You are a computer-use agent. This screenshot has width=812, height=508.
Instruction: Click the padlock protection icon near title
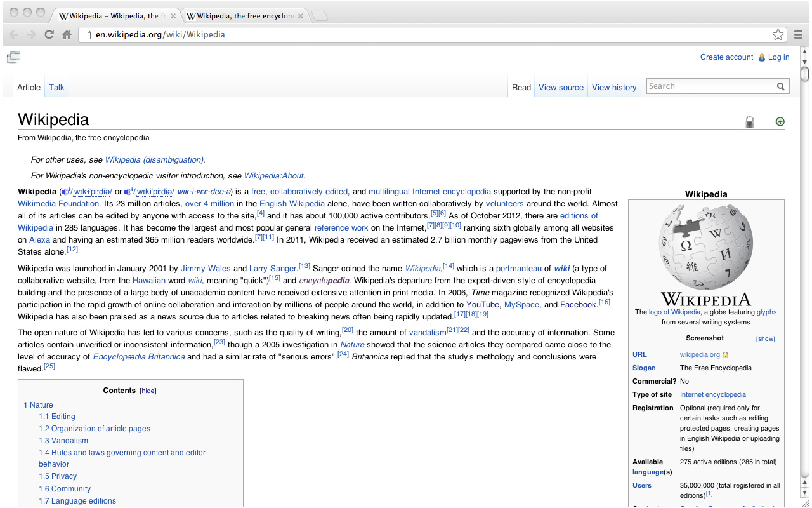point(750,121)
